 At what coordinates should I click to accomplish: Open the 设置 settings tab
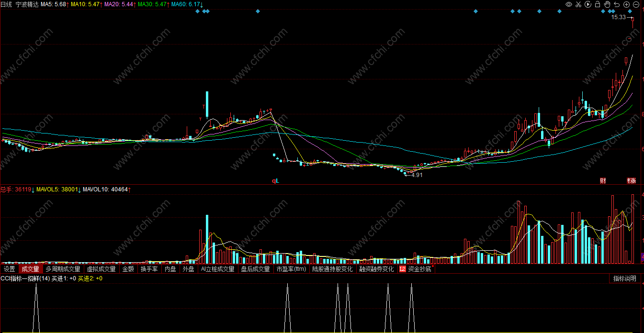(x=10, y=269)
